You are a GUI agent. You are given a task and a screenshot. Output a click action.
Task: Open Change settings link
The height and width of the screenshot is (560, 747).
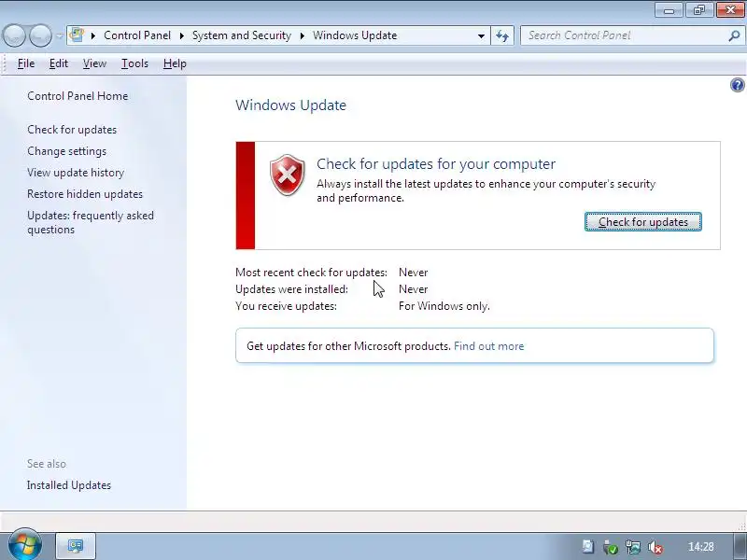[x=66, y=151]
